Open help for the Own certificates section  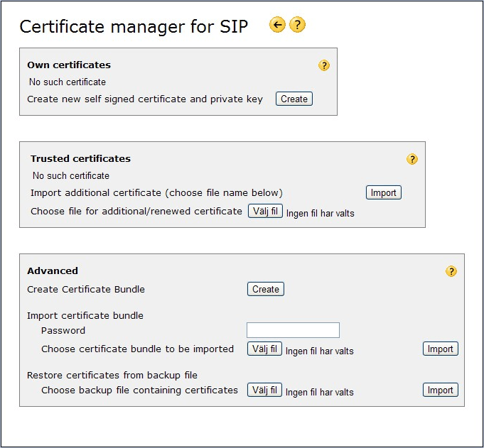click(x=324, y=65)
